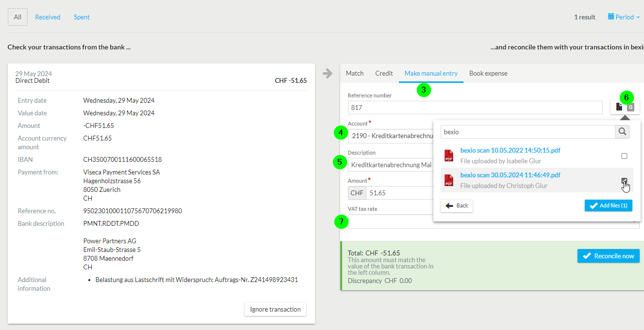Click the green step 4 marker
This screenshot has height=330, width=644.
tap(341, 132)
